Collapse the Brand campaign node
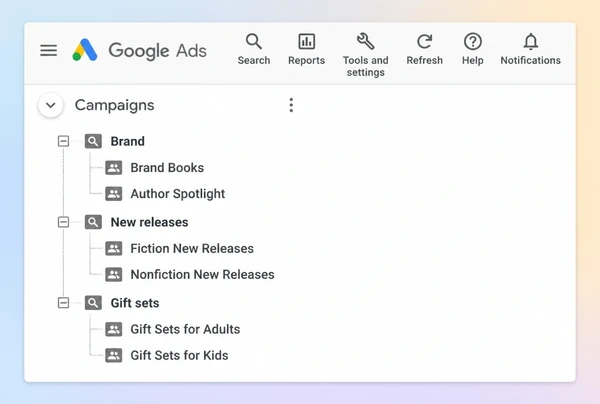The width and height of the screenshot is (600, 404). coord(64,141)
